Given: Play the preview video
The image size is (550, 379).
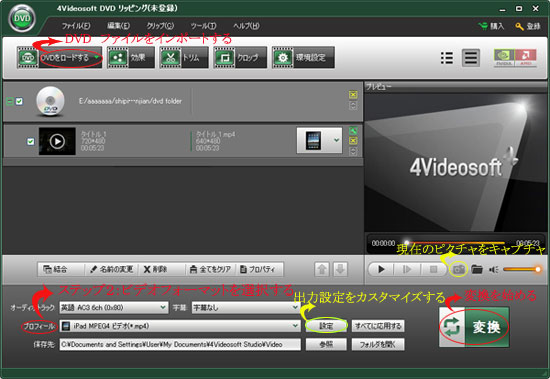Looking at the screenshot, I should pyautogui.click(x=382, y=270).
